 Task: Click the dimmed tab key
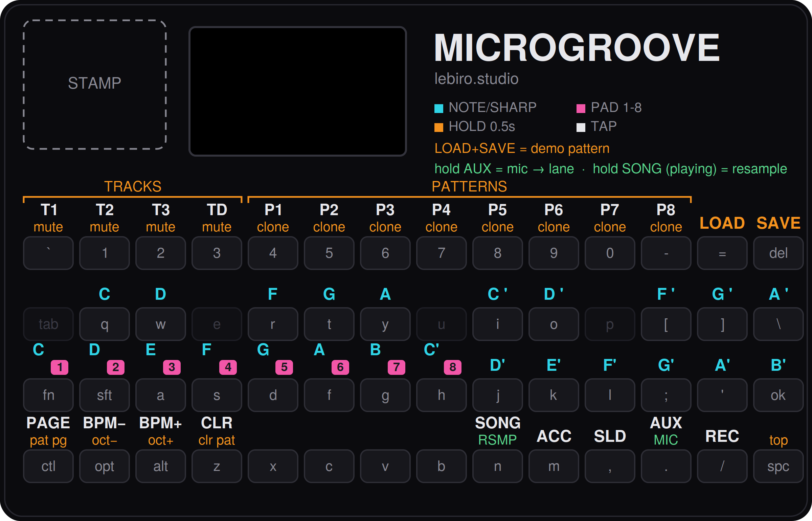tap(48, 324)
